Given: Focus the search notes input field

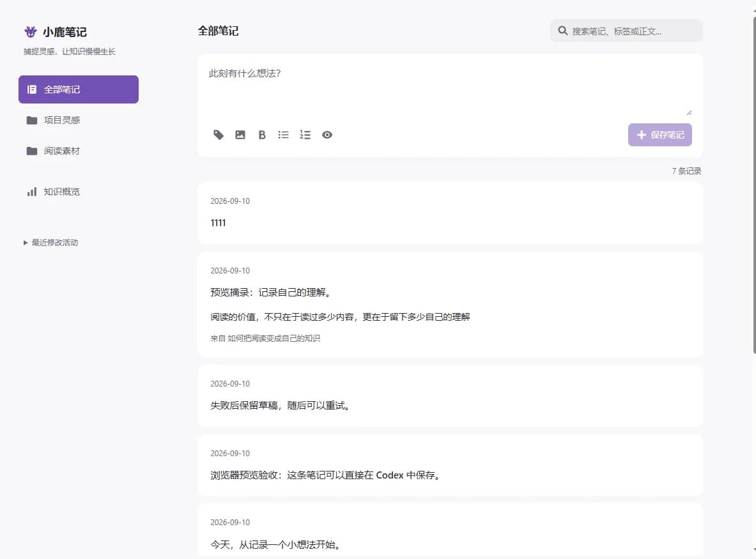Looking at the screenshot, I should coord(626,31).
